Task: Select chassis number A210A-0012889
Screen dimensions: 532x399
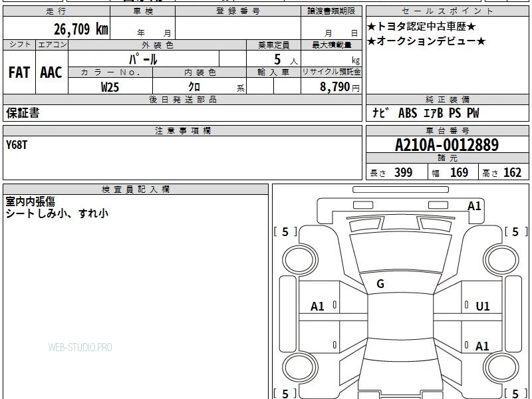Action: click(x=447, y=145)
